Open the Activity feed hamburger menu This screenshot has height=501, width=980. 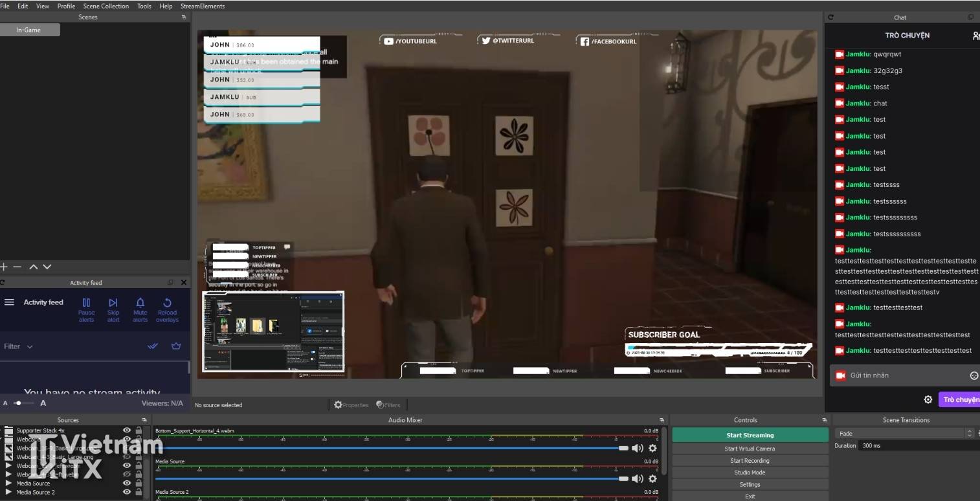click(x=9, y=302)
